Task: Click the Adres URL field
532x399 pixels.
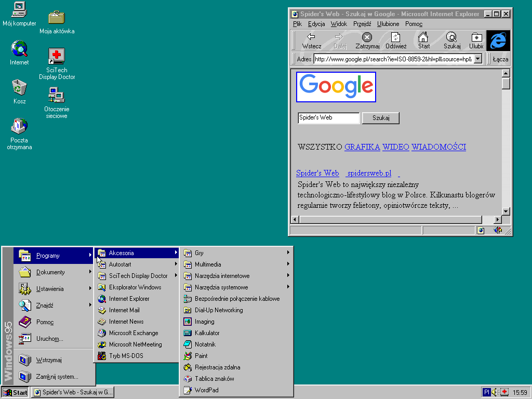Action: point(394,59)
